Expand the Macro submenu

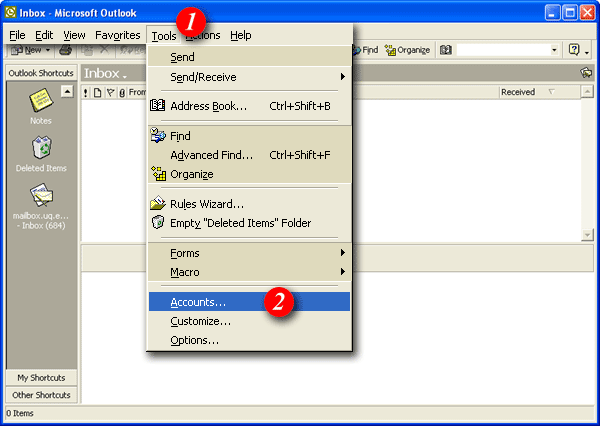tap(185, 272)
